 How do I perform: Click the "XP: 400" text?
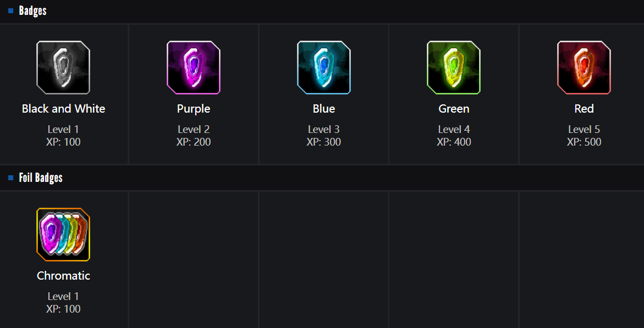click(x=454, y=142)
